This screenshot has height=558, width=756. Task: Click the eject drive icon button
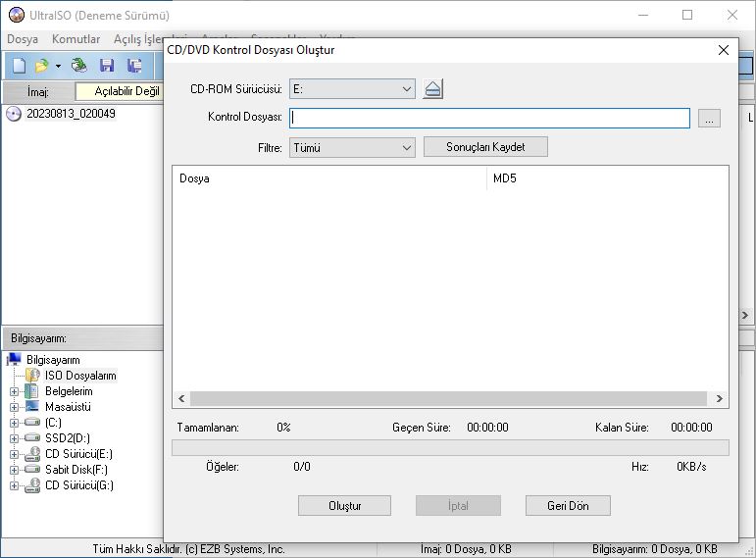(433, 89)
